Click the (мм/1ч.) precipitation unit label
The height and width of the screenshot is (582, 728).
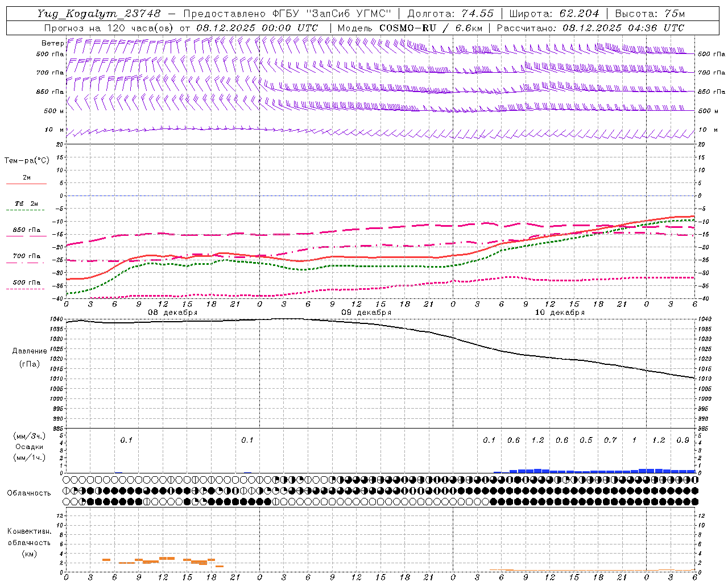tap(30, 458)
